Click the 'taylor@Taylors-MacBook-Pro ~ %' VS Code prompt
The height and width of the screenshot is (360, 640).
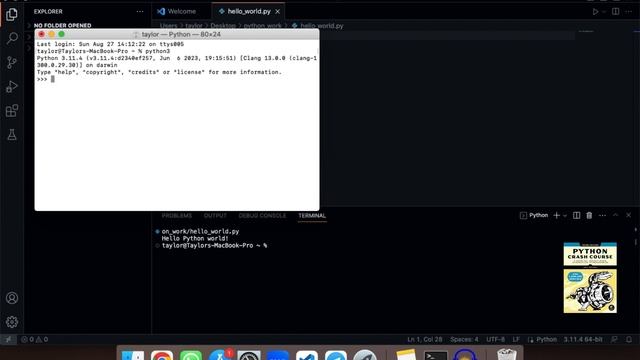click(x=214, y=245)
